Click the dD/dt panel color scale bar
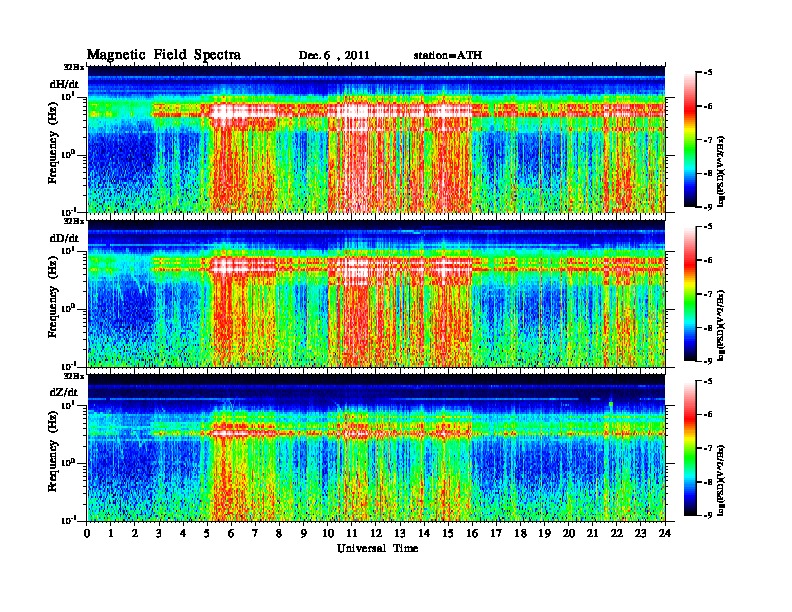Viewport: 792px width, 612px height. pos(690,294)
